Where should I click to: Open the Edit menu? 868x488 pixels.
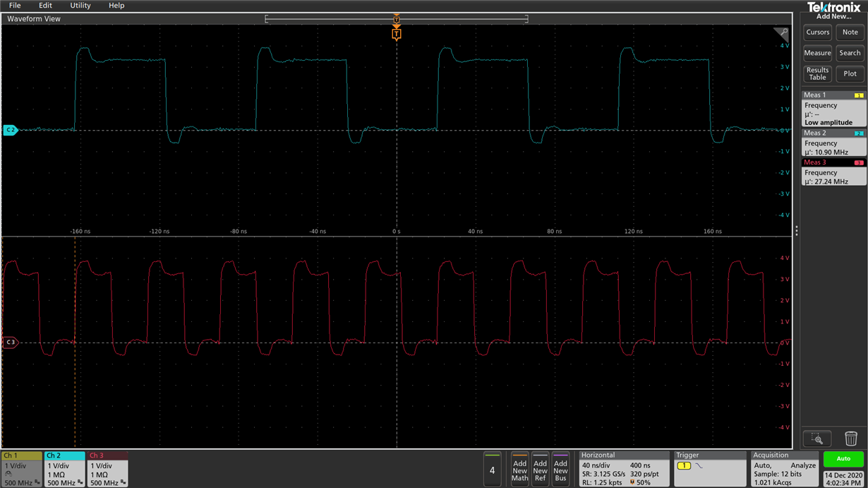46,6
